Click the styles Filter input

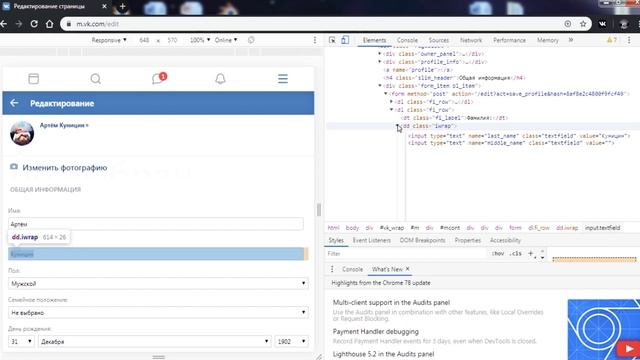coord(406,254)
